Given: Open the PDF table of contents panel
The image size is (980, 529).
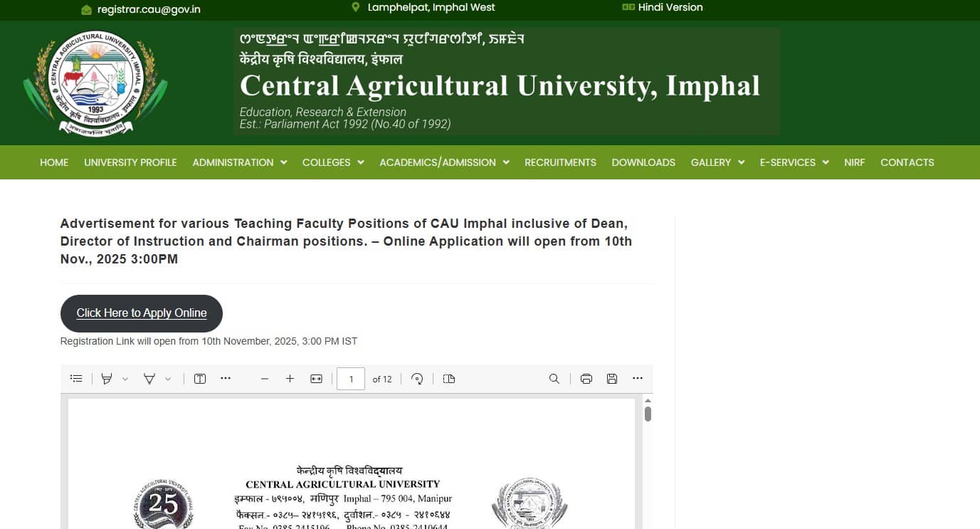Looking at the screenshot, I should coord(76,378).
